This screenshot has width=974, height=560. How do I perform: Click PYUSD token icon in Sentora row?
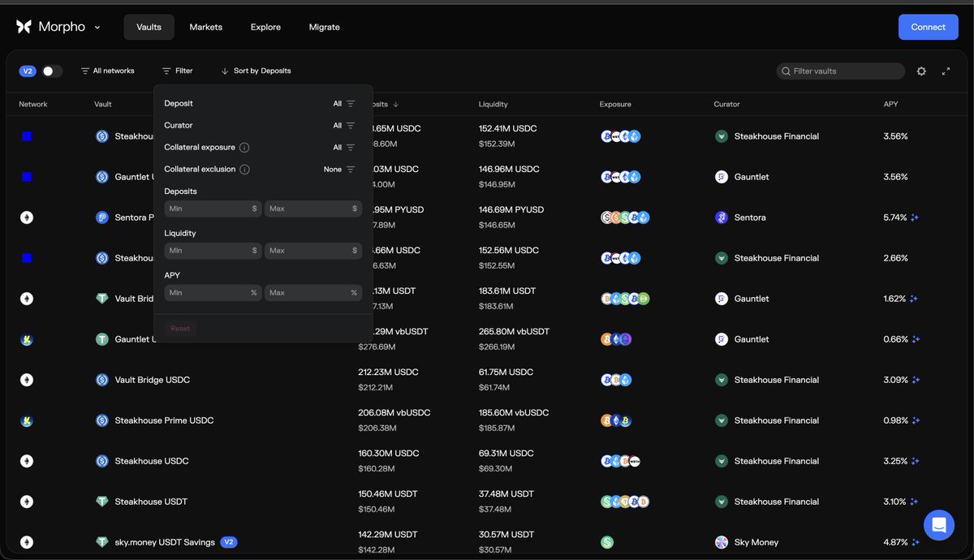(102, 218)
